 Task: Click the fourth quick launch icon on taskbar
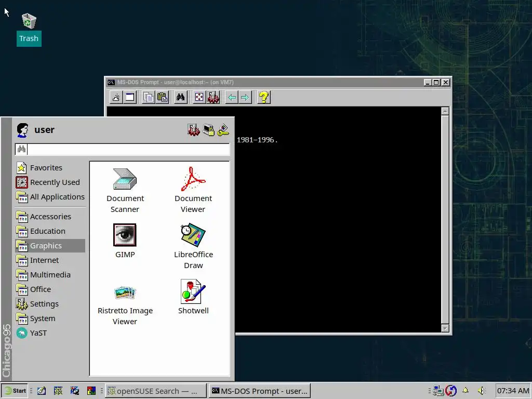tap(91, 391)
